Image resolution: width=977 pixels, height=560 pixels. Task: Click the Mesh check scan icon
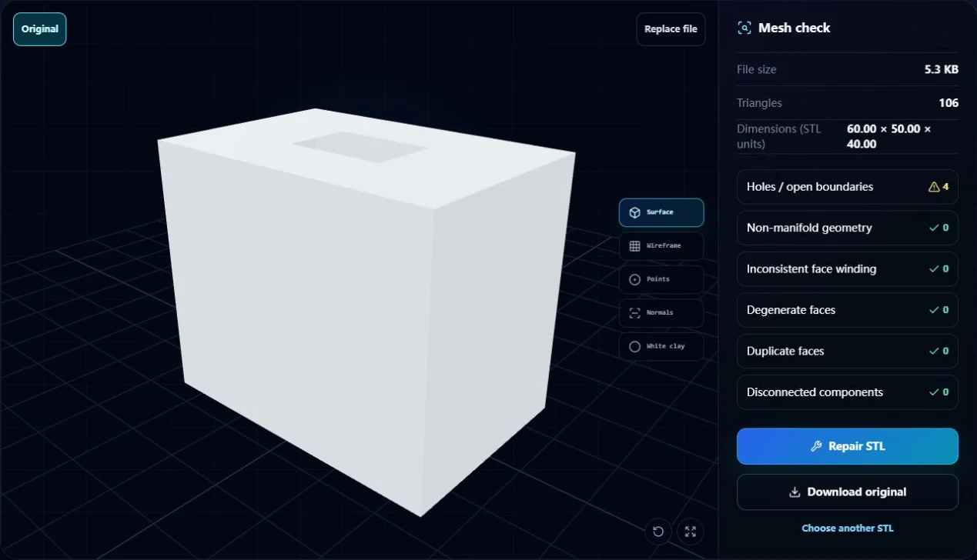(x=744, y=28)
